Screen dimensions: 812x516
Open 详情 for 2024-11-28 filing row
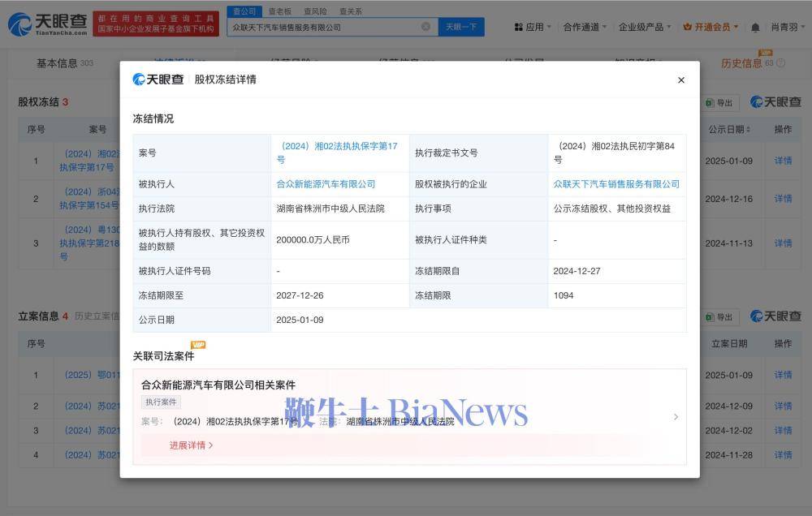[x=783, y=455]
